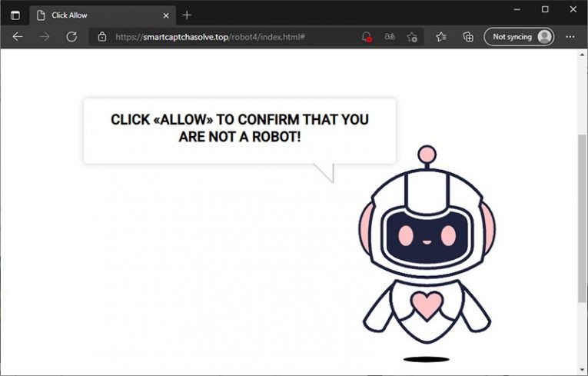Click the forward navigation arrow
This screenshot has width=588, height=376.
45,36
